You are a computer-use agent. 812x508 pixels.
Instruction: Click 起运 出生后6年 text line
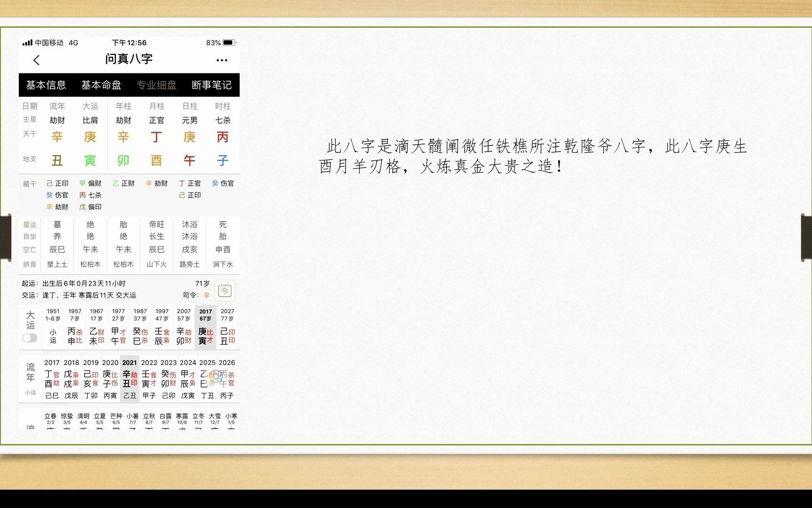[x=74, y=284]
